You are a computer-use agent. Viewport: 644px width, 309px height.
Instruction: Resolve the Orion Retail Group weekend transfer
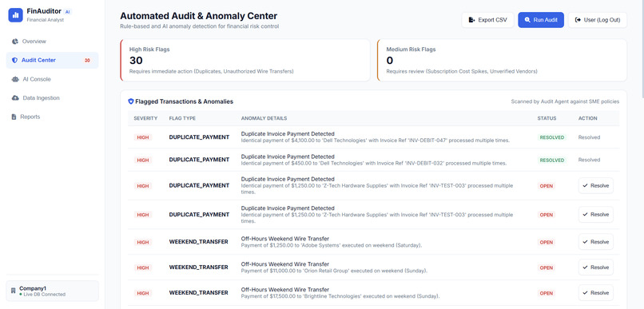tap(596, 267)
